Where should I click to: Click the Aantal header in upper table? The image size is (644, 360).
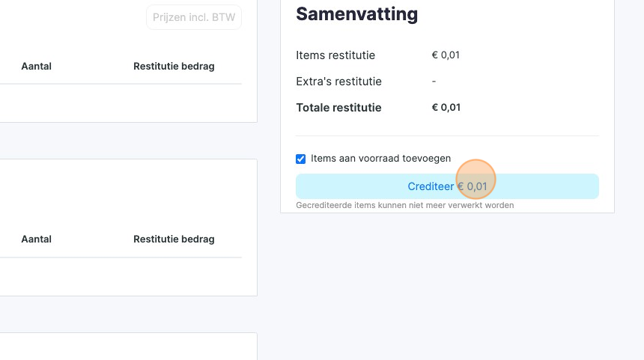pyautogui.click(x=36, y=66)
